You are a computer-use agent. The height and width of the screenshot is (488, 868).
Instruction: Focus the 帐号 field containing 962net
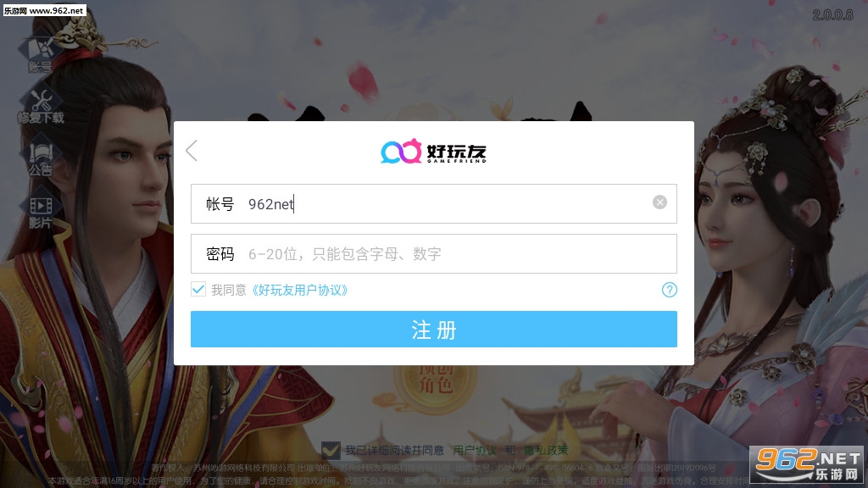[x=433, y=203]
